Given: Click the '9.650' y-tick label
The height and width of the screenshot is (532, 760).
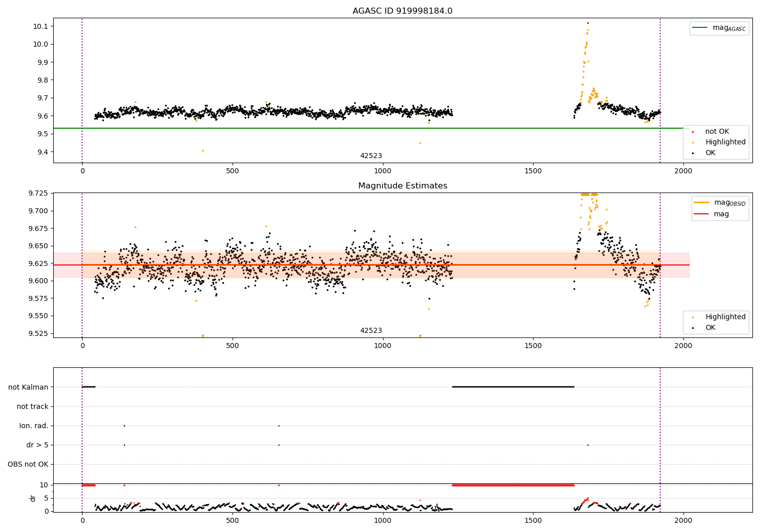Looking at the screenshot, I should point(39,246).
